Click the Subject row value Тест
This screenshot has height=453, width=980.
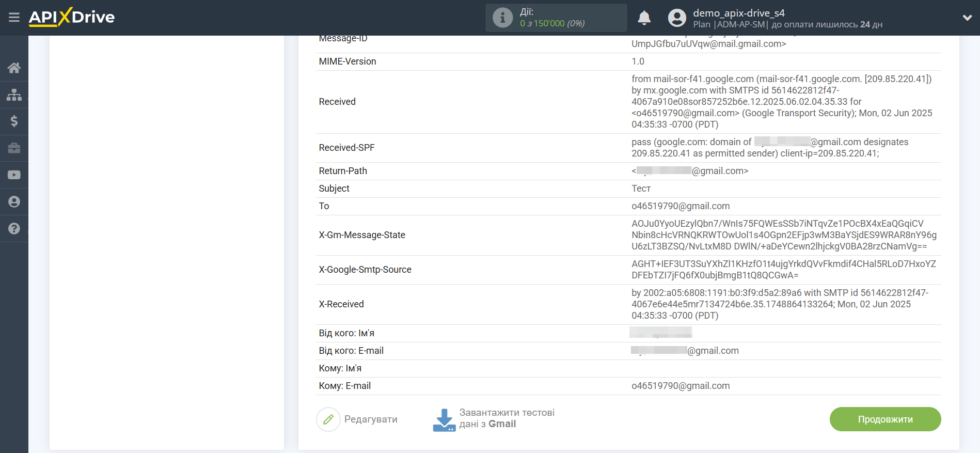pyautogui.click(x=641, y=189)
